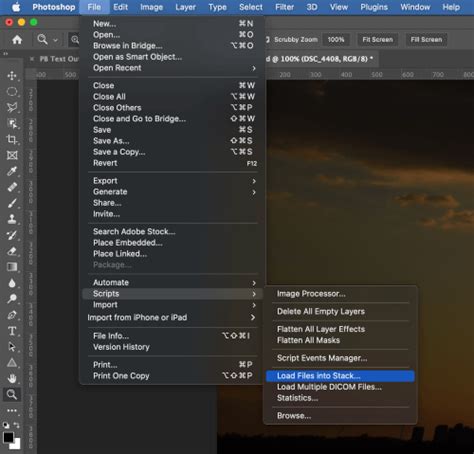
Task: Click the Fill Screen button
Action: [x=426, y=40]
